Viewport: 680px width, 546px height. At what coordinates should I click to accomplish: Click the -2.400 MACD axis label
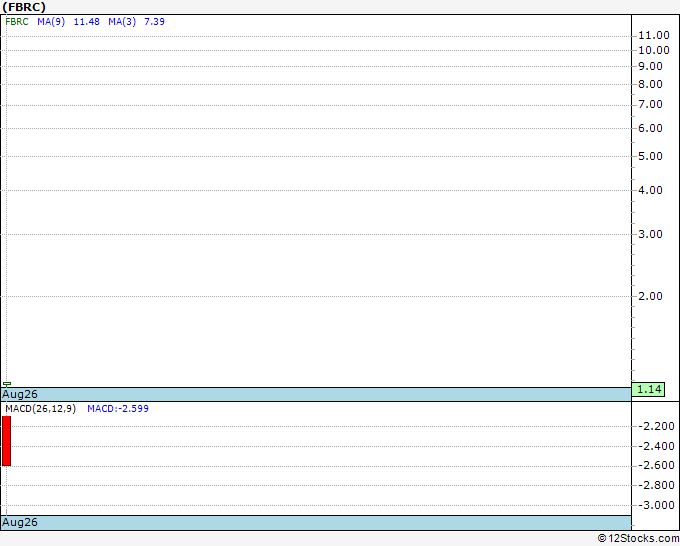click(657, 446)
